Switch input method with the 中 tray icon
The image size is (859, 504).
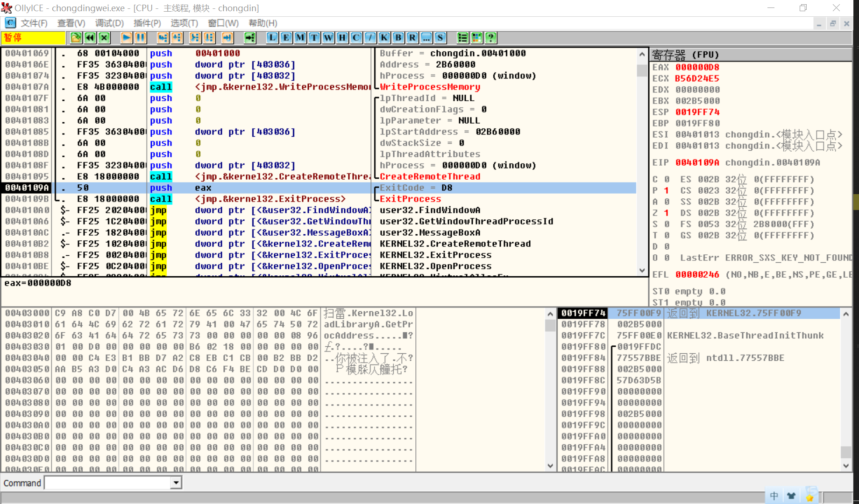pos(774,496)
